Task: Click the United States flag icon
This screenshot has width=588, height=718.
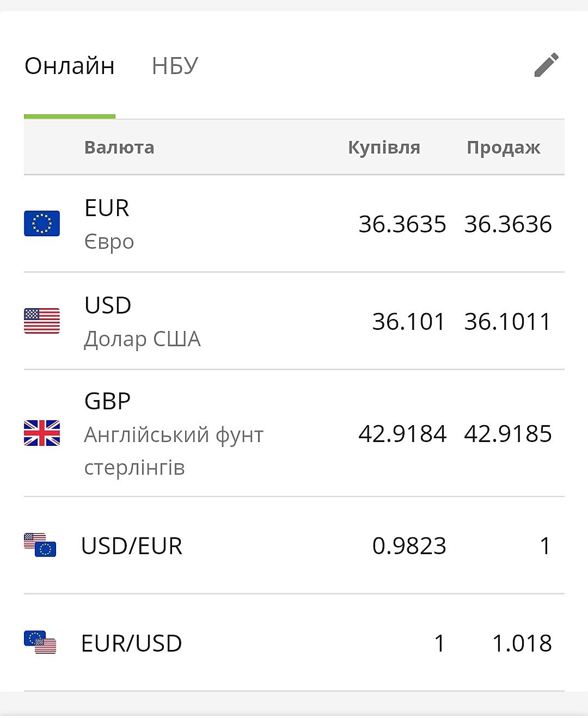Action: click(x=42, y=321)
